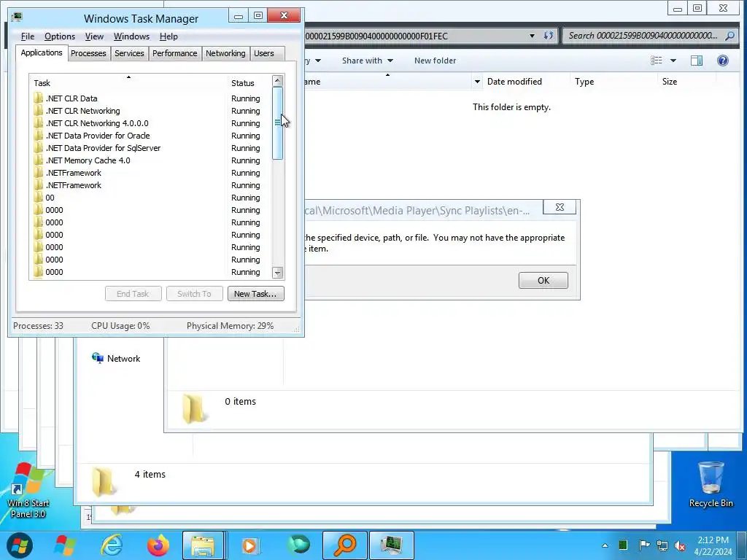Open Windows Explorer taskbar button
This screenshot has width=747, height=560.
[203, 545]
